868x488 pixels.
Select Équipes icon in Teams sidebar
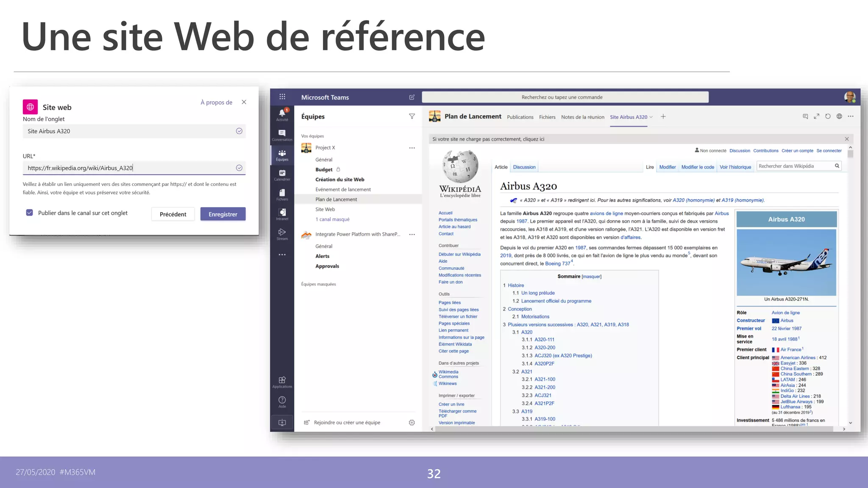[282, 155]
